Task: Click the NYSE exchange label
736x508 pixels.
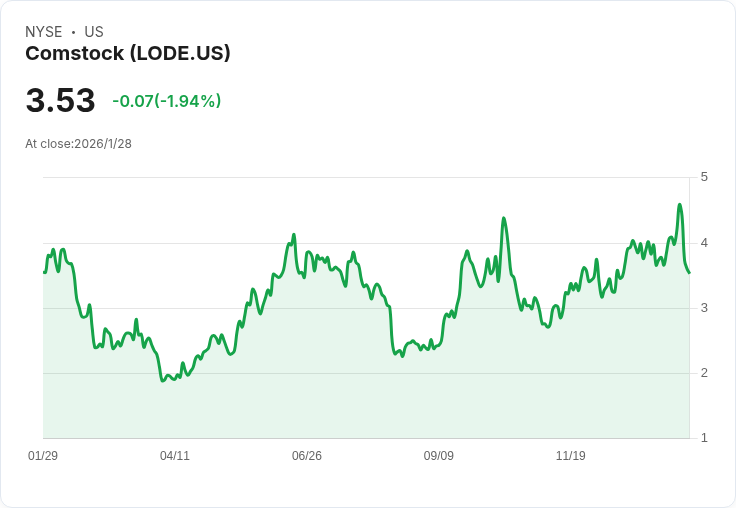Action: [x=44, y=32]
